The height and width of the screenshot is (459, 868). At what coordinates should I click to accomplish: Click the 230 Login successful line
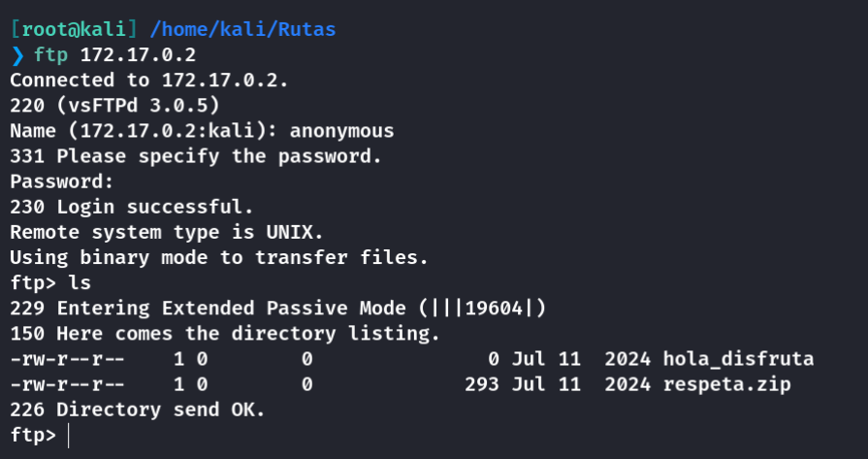[x=132, y=207]
